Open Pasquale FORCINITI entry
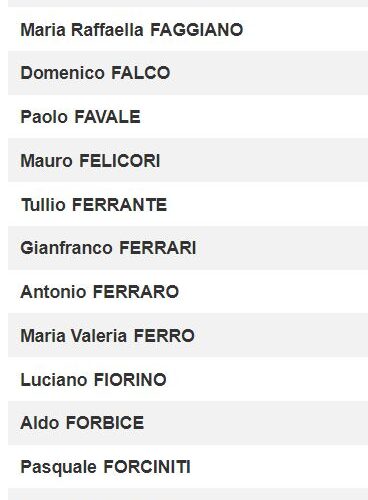 coord(105,467)
